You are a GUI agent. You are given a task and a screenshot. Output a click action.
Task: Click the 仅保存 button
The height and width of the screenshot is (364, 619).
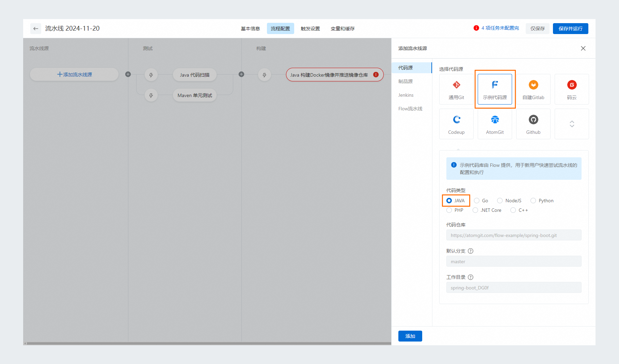537,29
